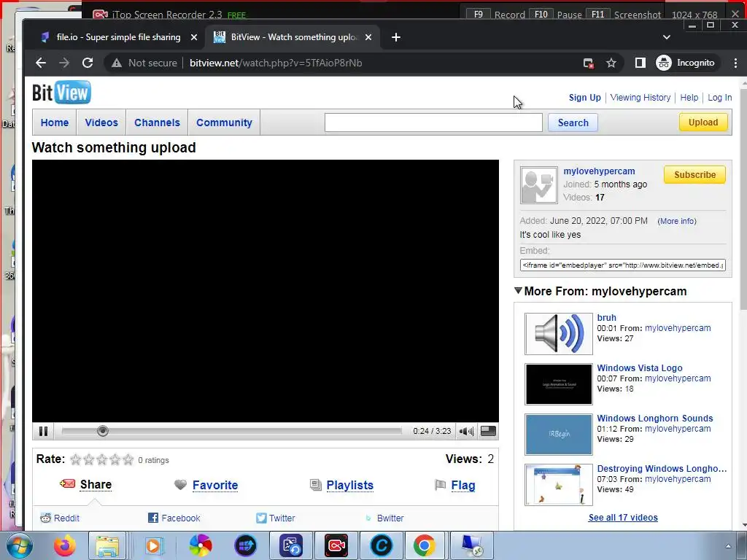Open Destroying Windows Longhorn video link
This screenshot has height=560, width=747.
point(662,469)
